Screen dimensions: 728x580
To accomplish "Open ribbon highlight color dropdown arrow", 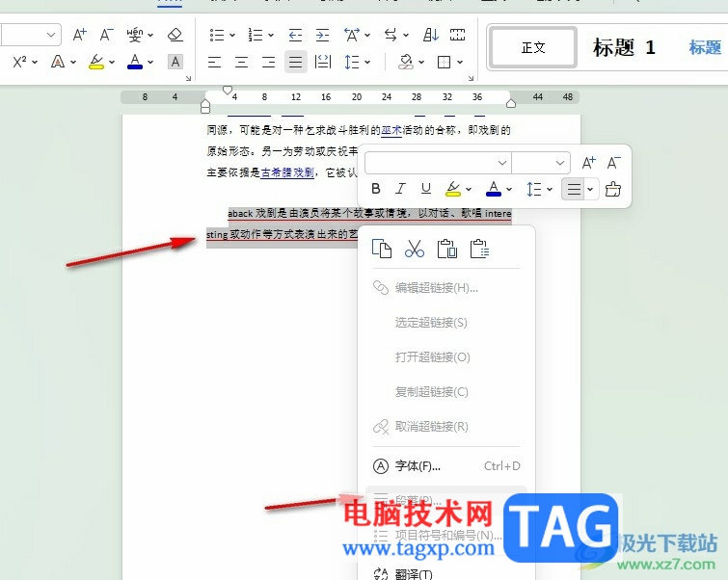I will pos(112,63).
